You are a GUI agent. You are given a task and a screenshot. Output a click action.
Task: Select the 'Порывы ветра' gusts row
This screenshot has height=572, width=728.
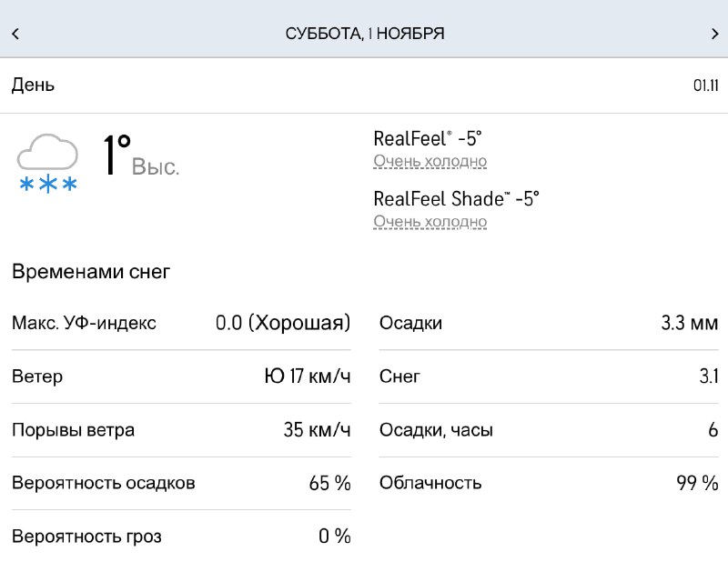tap(181, 430)
